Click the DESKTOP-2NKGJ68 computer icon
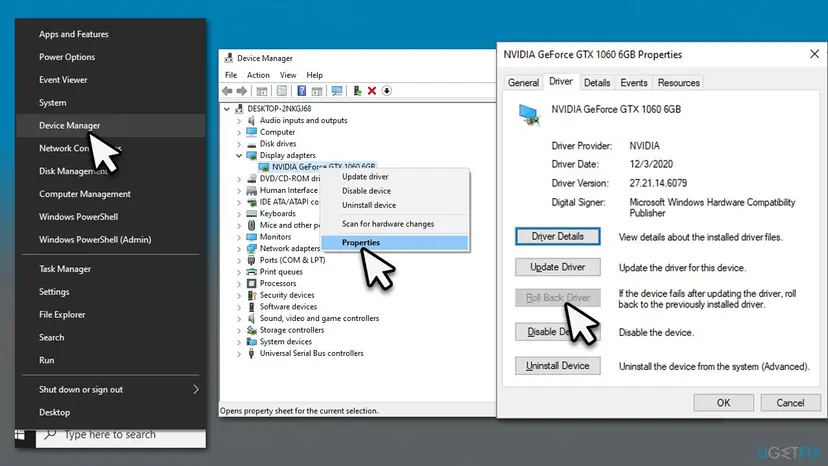The height and width of the screenshot is (466, 828). 239,108
